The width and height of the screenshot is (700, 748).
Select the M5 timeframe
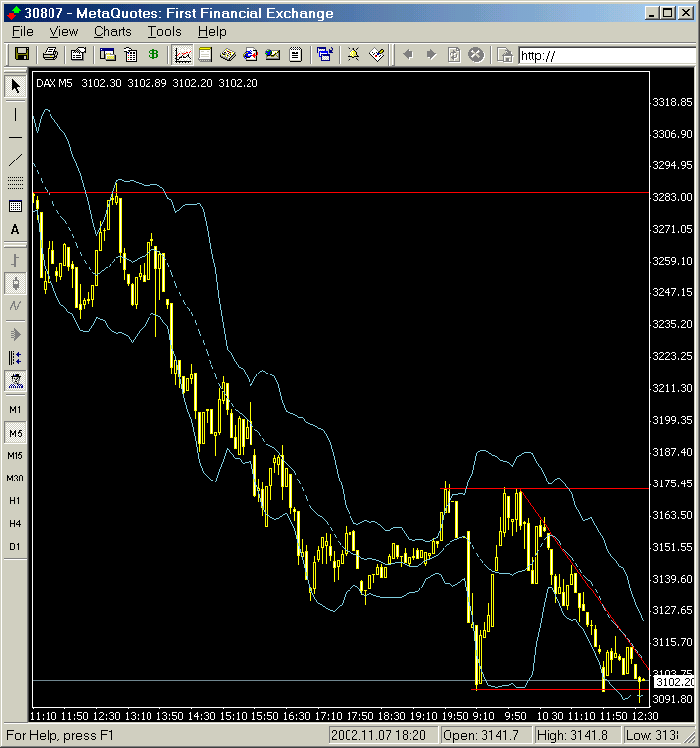coord(15,433)
